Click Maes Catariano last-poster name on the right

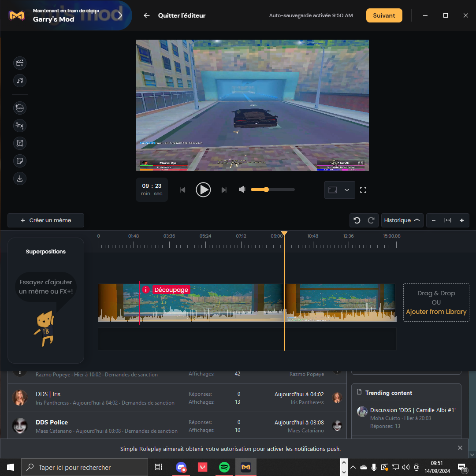point(306,431)
